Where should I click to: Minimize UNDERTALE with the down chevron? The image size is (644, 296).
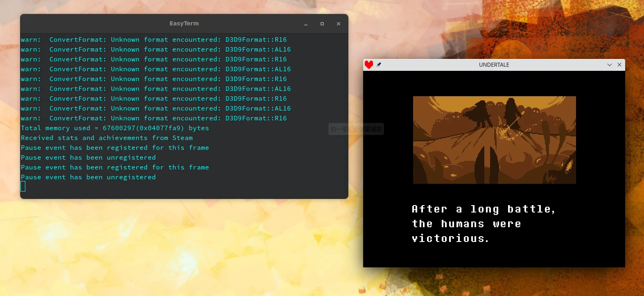click(609, 65)
